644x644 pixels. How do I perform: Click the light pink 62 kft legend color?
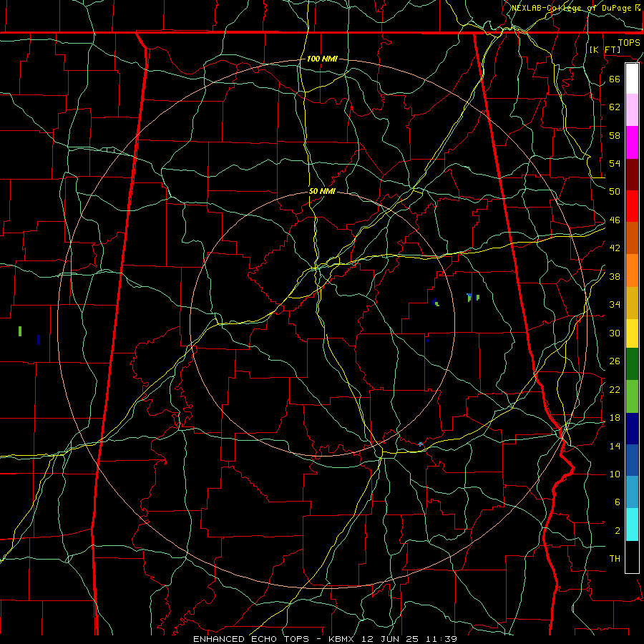click(632, 109)
